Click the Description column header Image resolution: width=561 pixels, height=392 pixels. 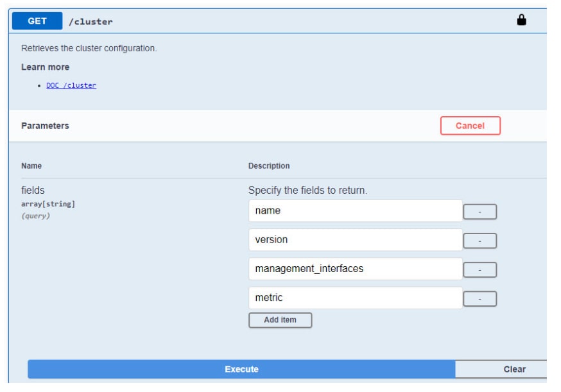tap(269, 166)
